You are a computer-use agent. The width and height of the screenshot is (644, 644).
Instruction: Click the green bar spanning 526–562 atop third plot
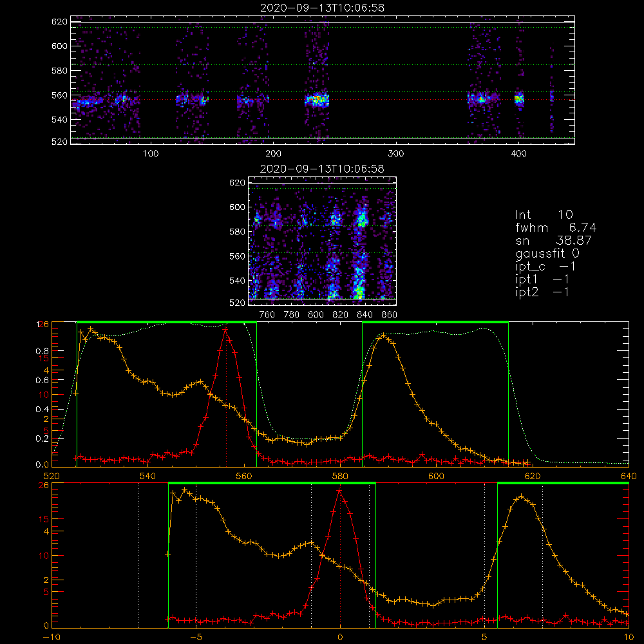tap(167, 323)
